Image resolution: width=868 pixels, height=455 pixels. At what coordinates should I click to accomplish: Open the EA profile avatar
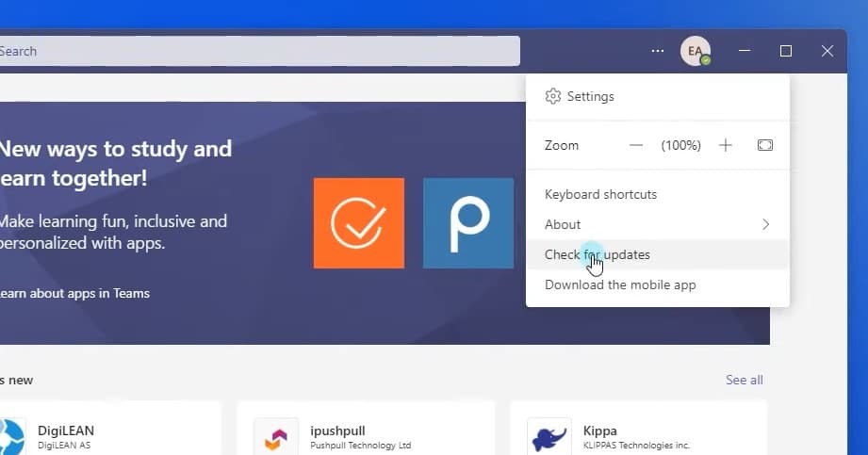[x=696, y=51]
